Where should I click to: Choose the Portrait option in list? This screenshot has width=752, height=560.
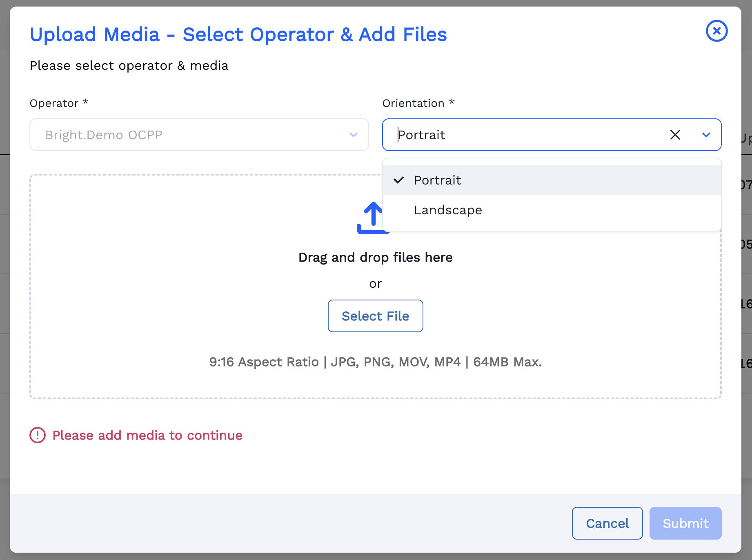click(x=437, y=180)
